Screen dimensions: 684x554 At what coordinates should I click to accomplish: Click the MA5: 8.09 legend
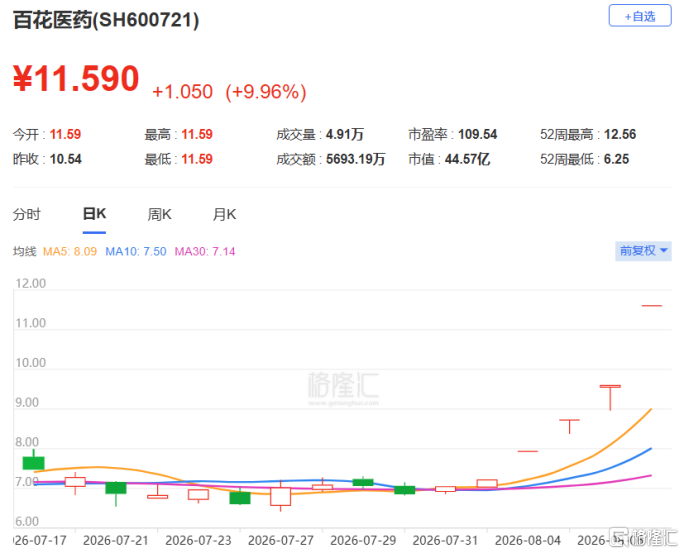(70, 252)
